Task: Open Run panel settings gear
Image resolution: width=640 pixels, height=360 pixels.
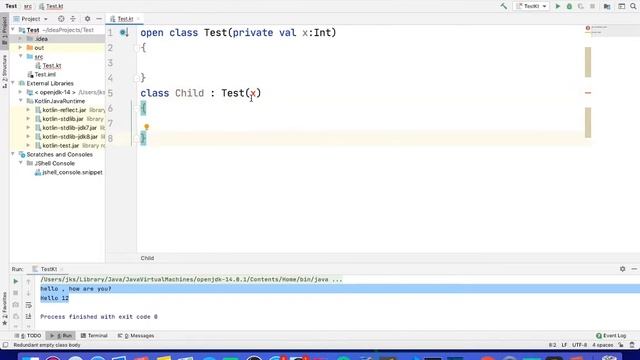Action: point(622,269)
